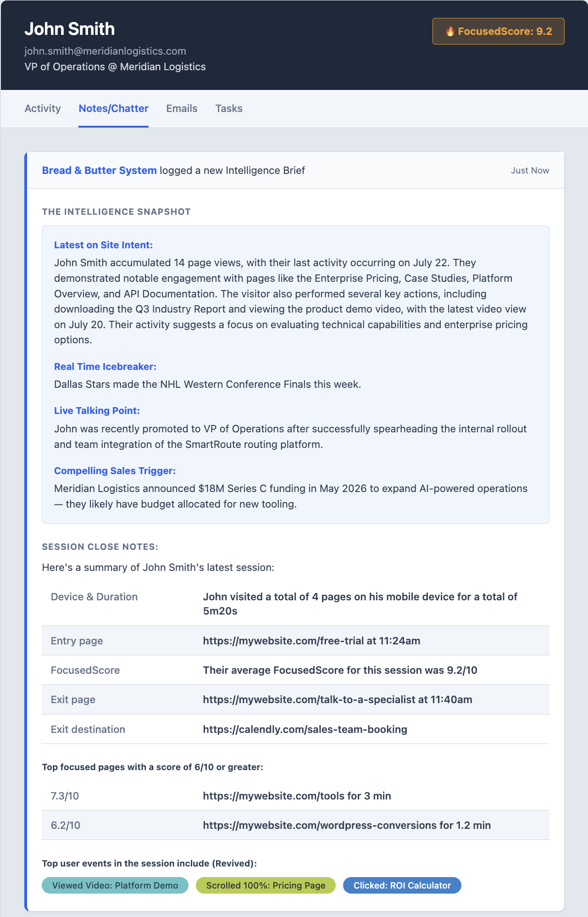
Task: Click the Clicked: ROI Calculator tag
Action: click(402, 885)
